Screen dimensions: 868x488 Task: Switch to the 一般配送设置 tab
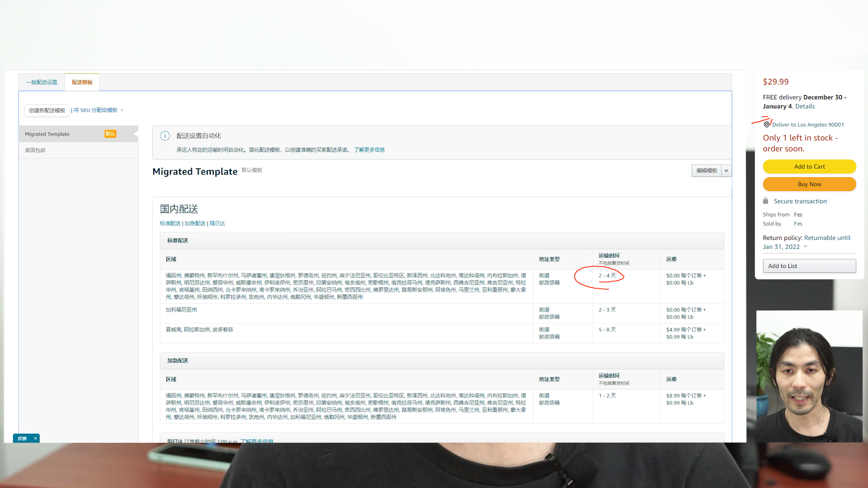pos(42,82)
